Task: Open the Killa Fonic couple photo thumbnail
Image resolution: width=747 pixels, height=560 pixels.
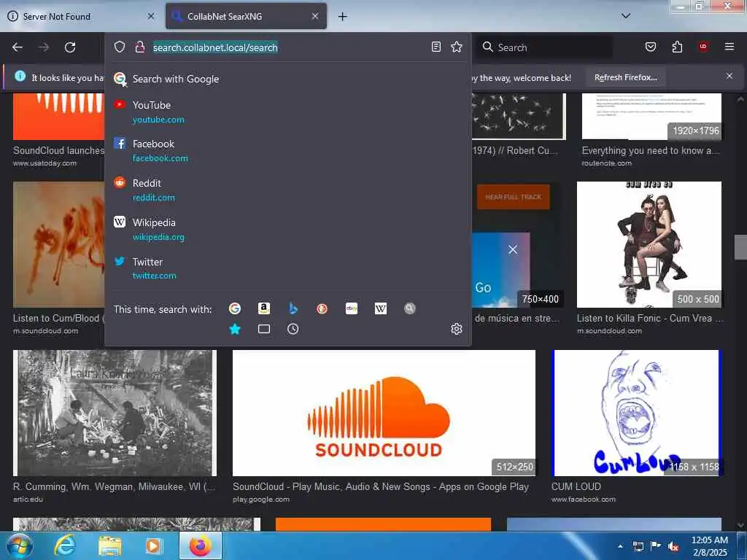Action: (x=649, y=245)
